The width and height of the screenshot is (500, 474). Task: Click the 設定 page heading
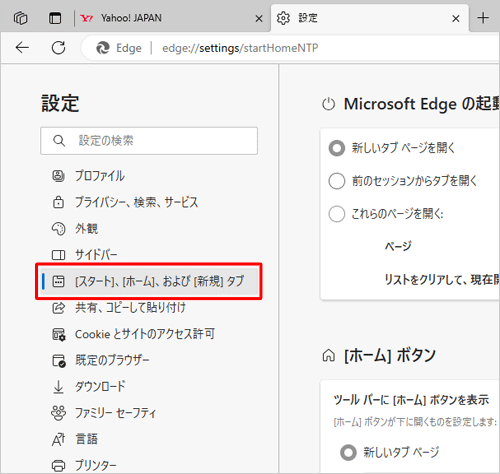[60, 103]
